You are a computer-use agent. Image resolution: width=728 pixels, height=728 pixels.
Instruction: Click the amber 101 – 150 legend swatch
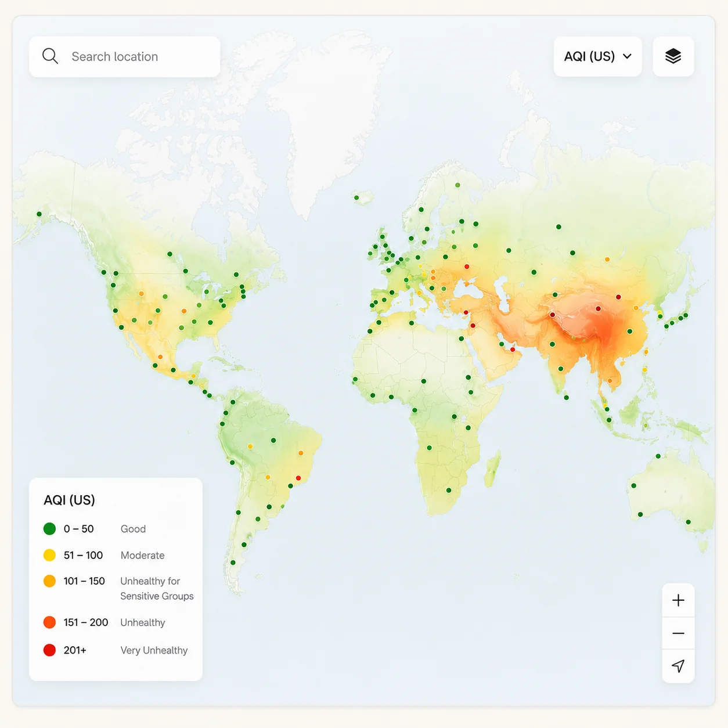[50, 581]
